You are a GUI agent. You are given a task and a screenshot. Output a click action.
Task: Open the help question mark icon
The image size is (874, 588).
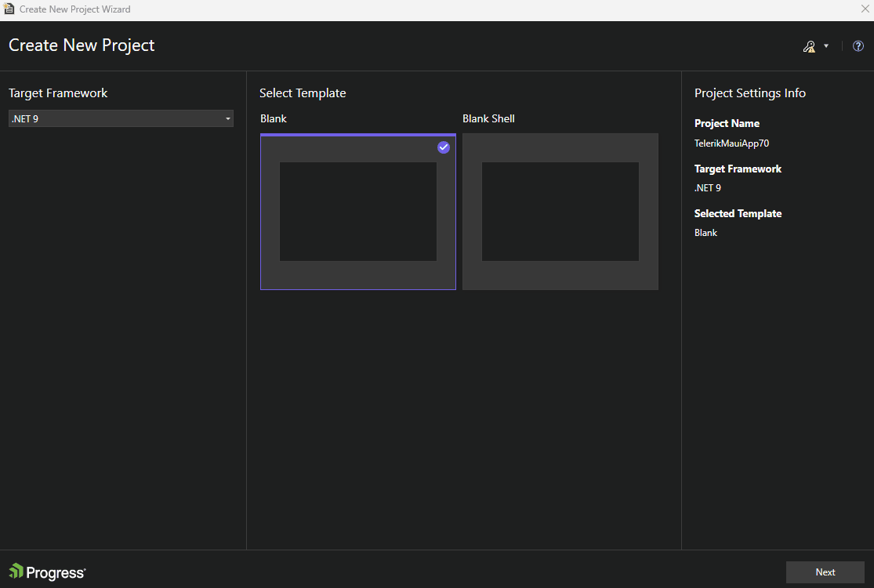(x=858, y=46)
